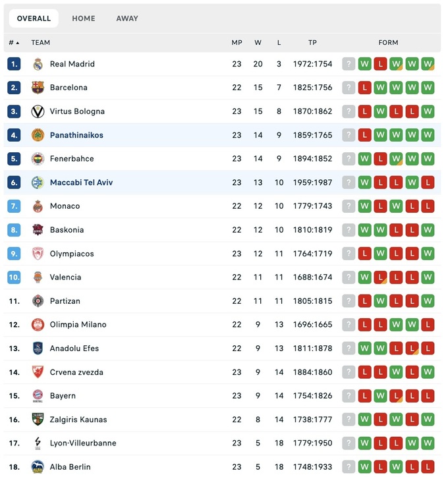Switch to the Away standings tab

[x=127, y=18]
